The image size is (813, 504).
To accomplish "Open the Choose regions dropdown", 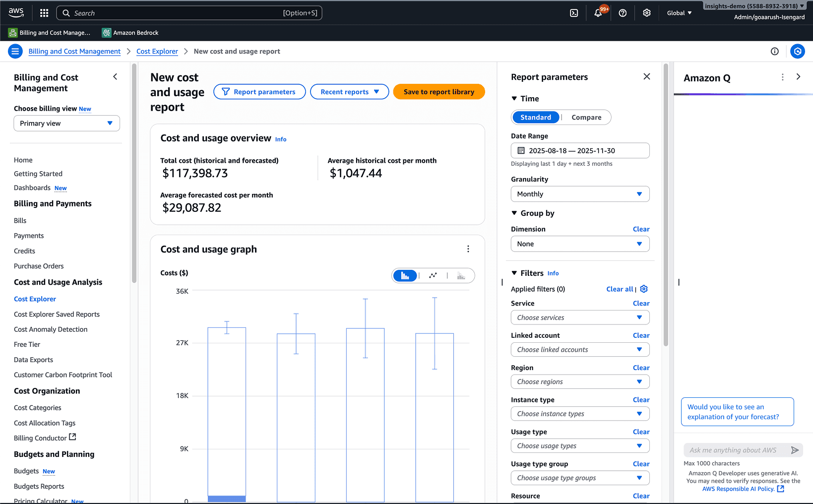I will coord(580,382).
